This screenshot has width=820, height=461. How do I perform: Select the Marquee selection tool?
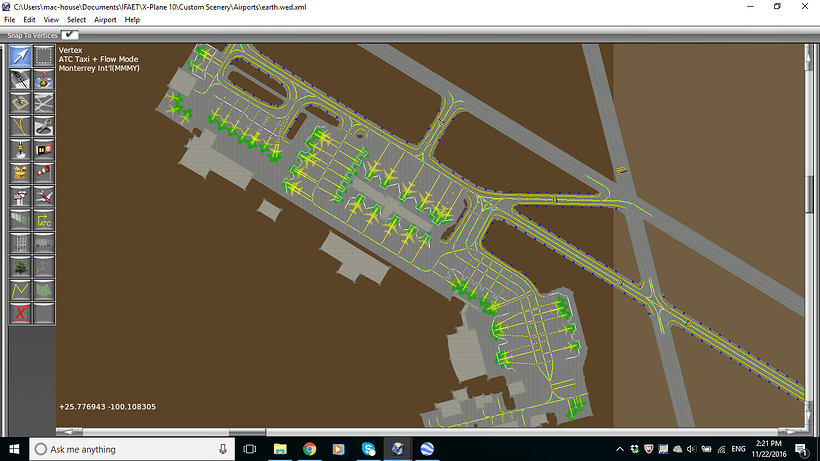(x=44, y=56)
